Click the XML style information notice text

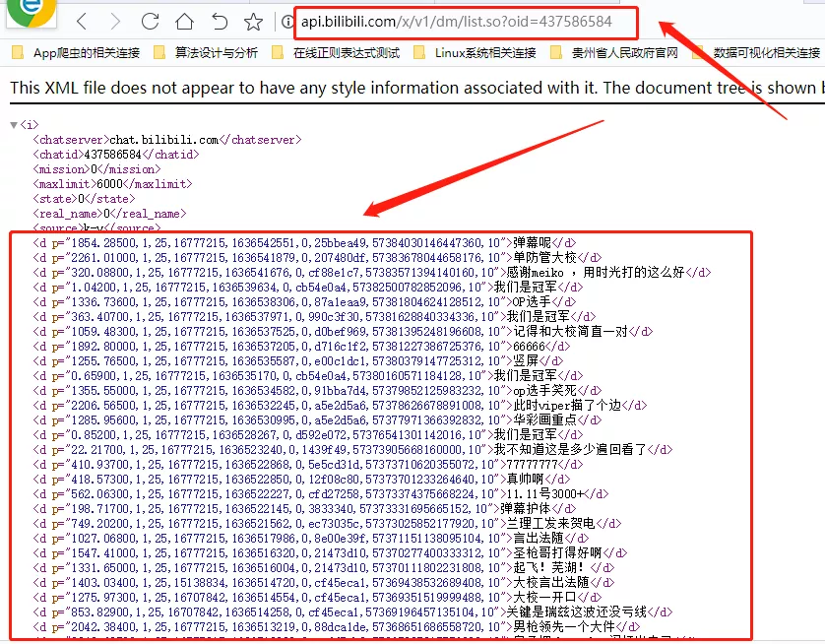pos(415,88)
